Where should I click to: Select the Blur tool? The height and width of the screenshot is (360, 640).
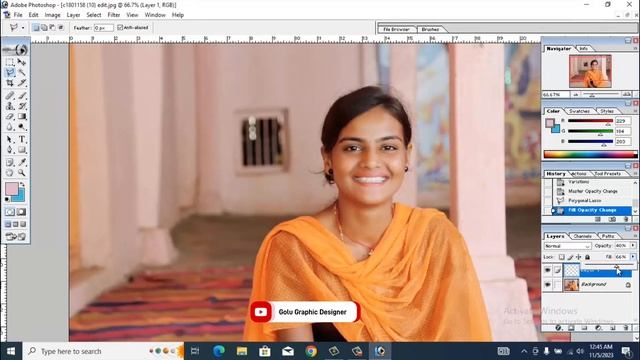(x=10, y=127)
